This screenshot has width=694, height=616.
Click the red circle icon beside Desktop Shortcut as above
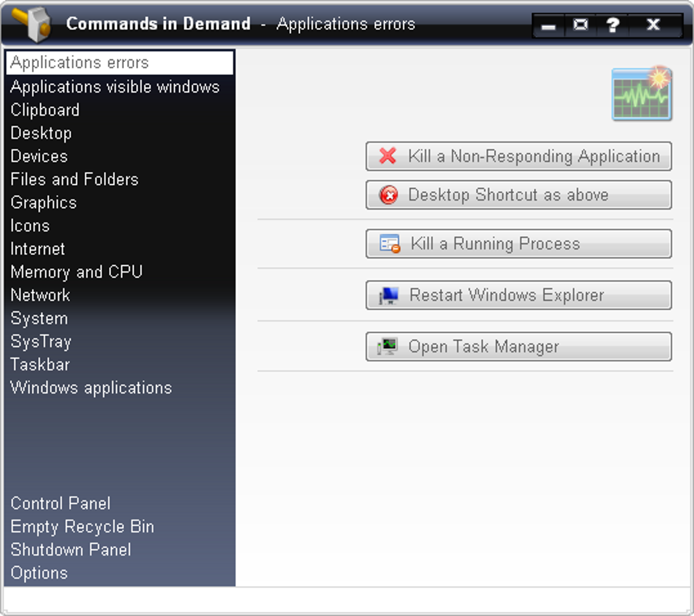(x=389, y=196)
